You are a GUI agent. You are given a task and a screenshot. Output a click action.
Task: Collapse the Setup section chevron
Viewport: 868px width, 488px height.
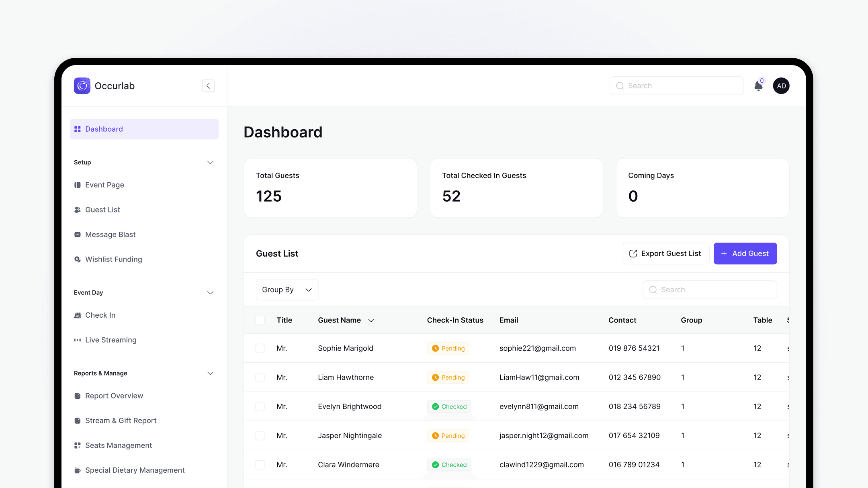210,162
